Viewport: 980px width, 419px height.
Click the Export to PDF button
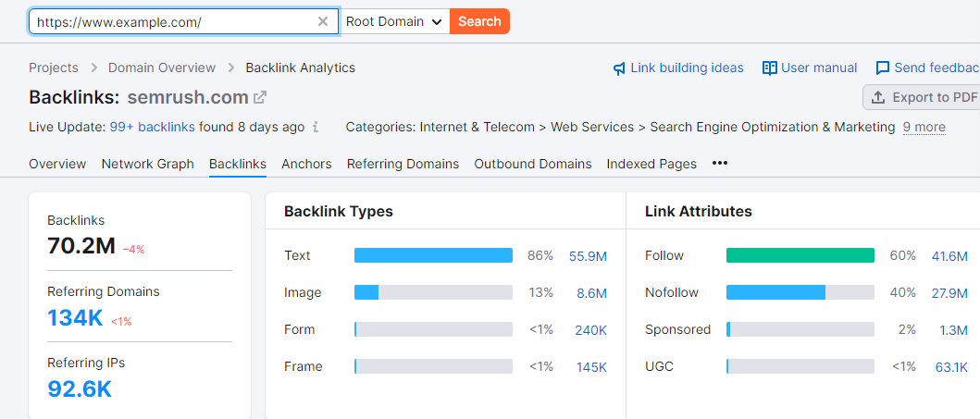click(x=922, y=97)
